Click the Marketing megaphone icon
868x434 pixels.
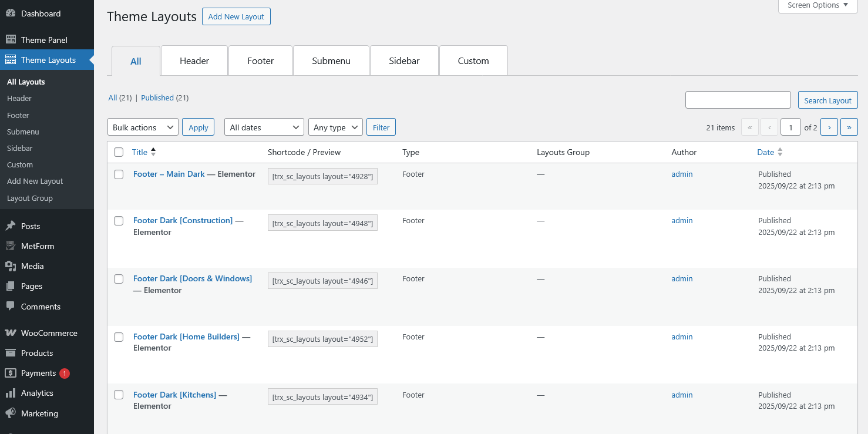11,413
